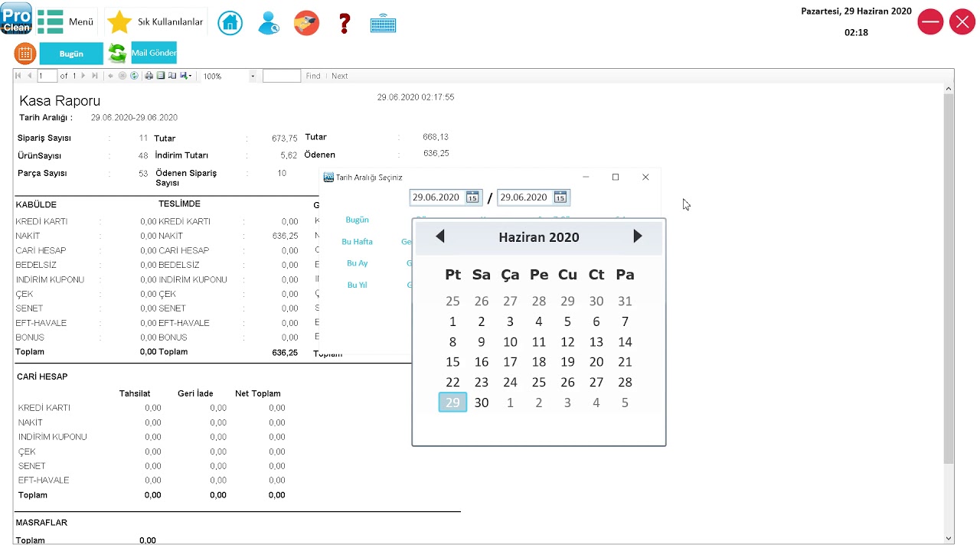Viewport: 980px width, 551px height.
Task: Click the orange handshake support icon
Action: [306, 23]
